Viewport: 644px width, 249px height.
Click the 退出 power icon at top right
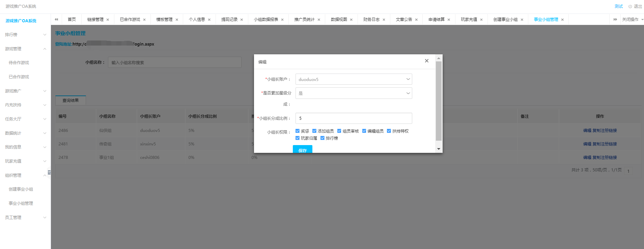click(630, 6)
